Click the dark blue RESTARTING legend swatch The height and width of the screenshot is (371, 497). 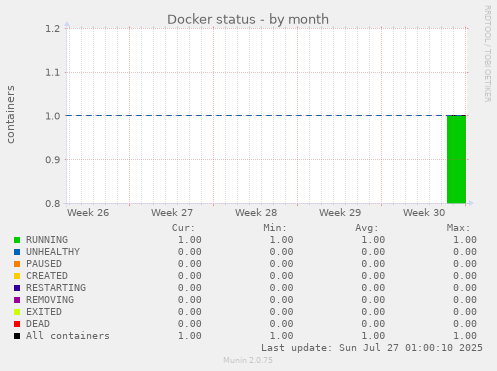point(17,288)
